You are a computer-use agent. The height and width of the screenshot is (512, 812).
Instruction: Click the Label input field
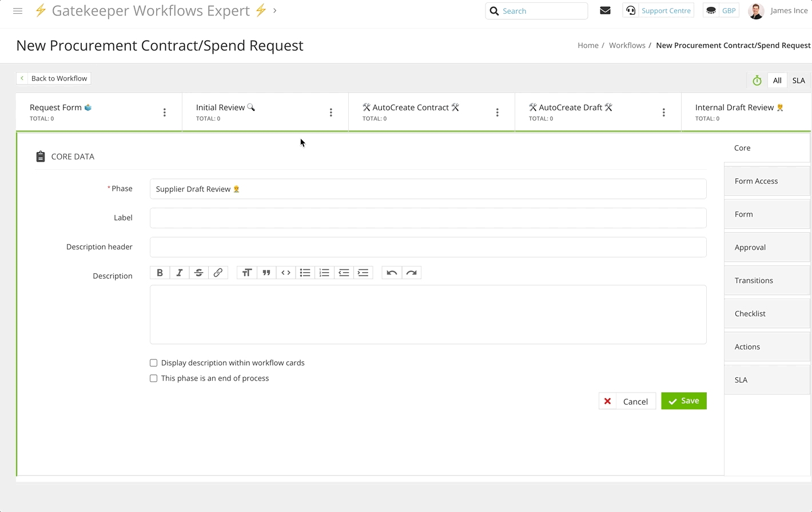[428, 218]
